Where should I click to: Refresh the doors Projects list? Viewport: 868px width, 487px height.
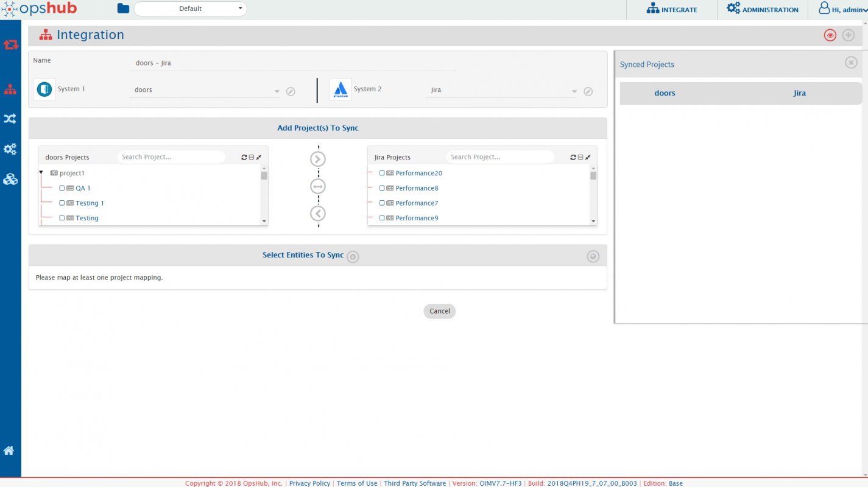coord(244,157)
